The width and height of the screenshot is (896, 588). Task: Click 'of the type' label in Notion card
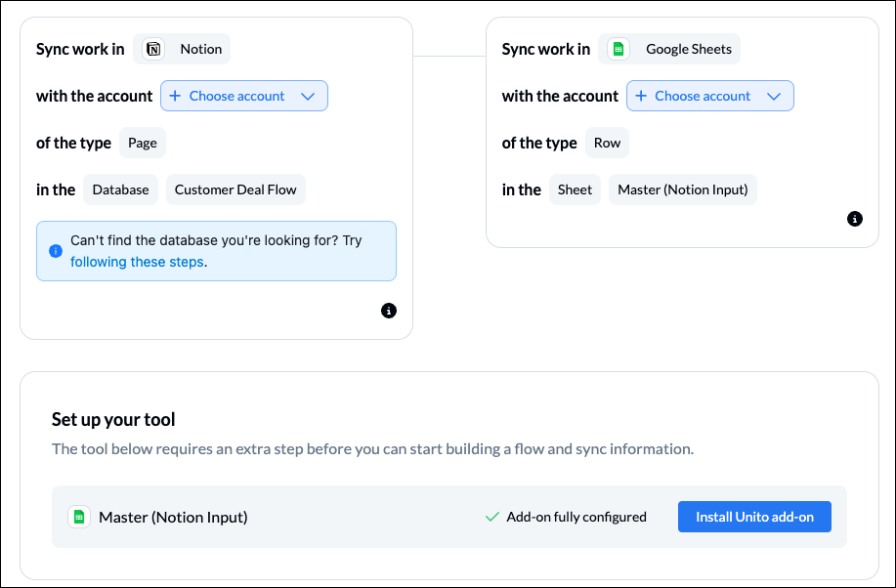tap(73, 143)
